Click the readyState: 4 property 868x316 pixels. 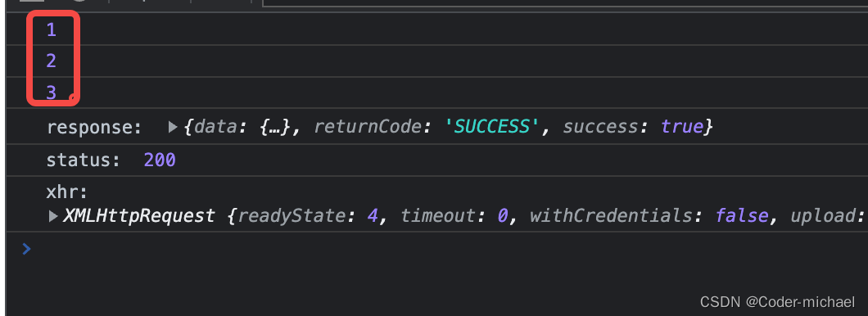coord(308,215)
